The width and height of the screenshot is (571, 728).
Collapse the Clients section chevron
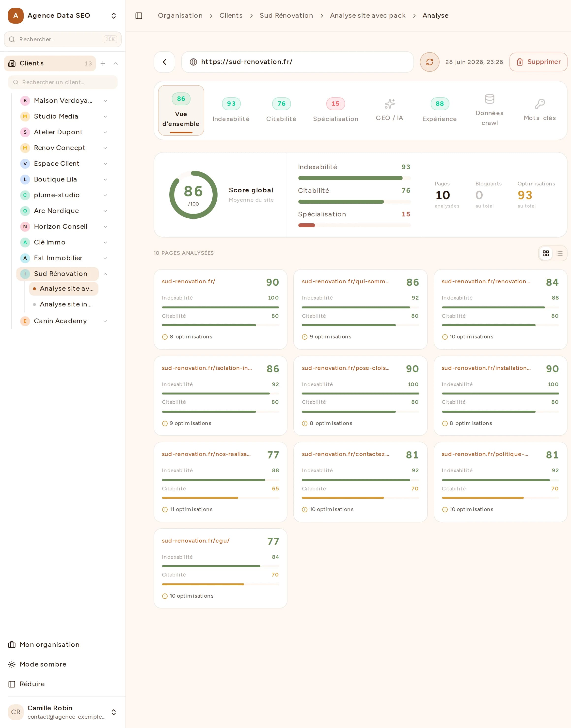(116, 63)
